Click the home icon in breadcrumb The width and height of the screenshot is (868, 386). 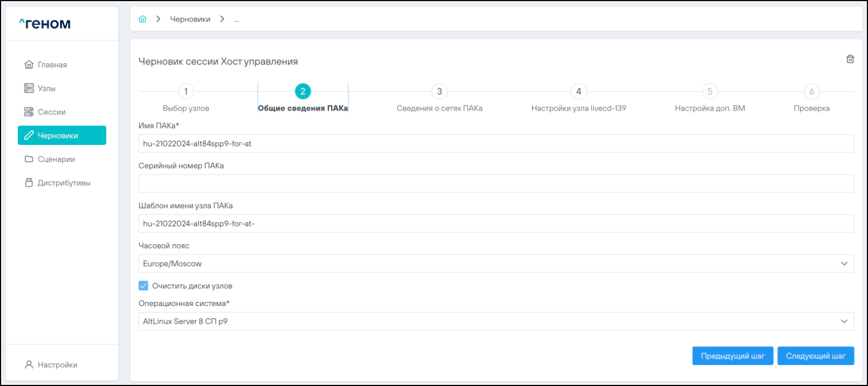click(142, 19)
